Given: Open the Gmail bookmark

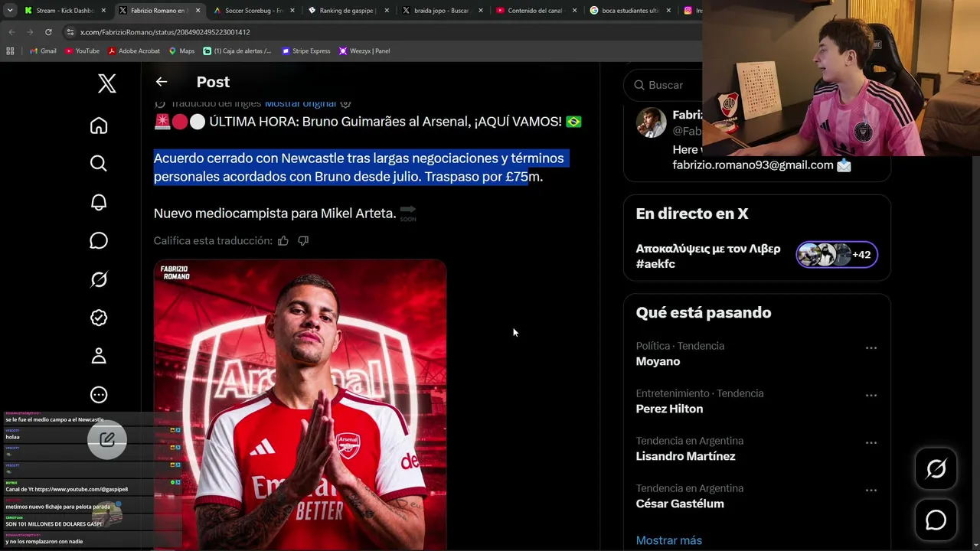Looking at the screenshot, I should (43, 51).
